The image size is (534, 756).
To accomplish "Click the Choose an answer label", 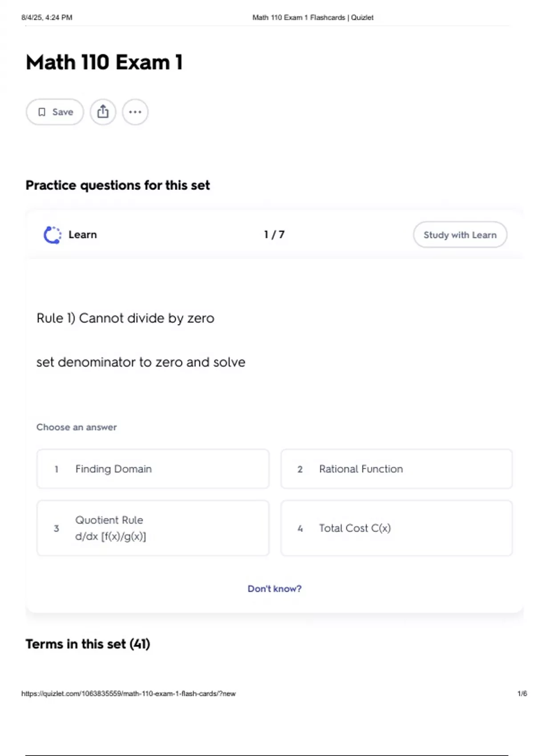I will pyautogui.click(x=77, y=427).
